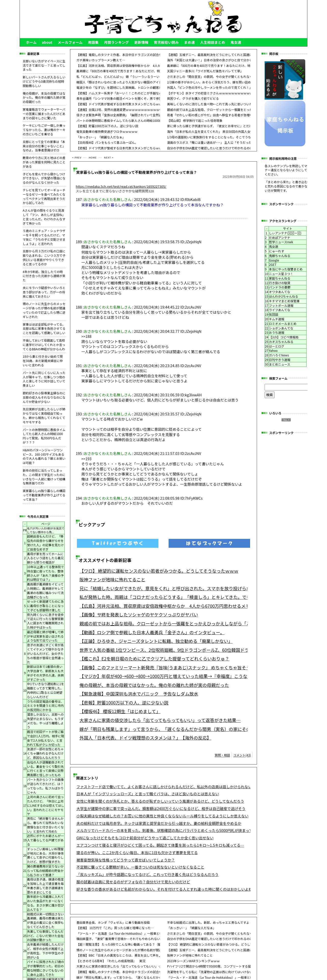Open the 家庭ちゃんねる掲示板 banner
The image size is (327, 980).
click(x=285, y=124)
